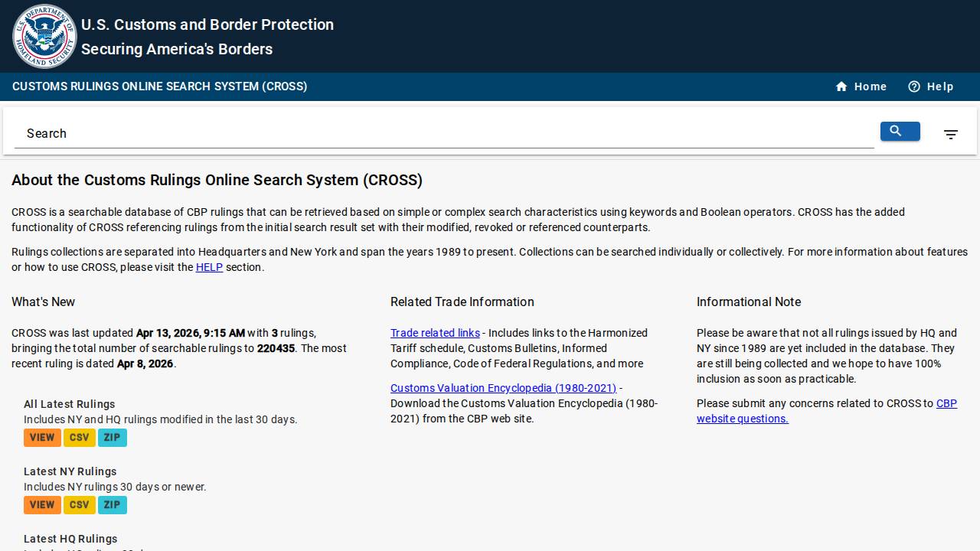Open the search filter options icon
This screenshot has width=980, height=551.
(951, 135)
